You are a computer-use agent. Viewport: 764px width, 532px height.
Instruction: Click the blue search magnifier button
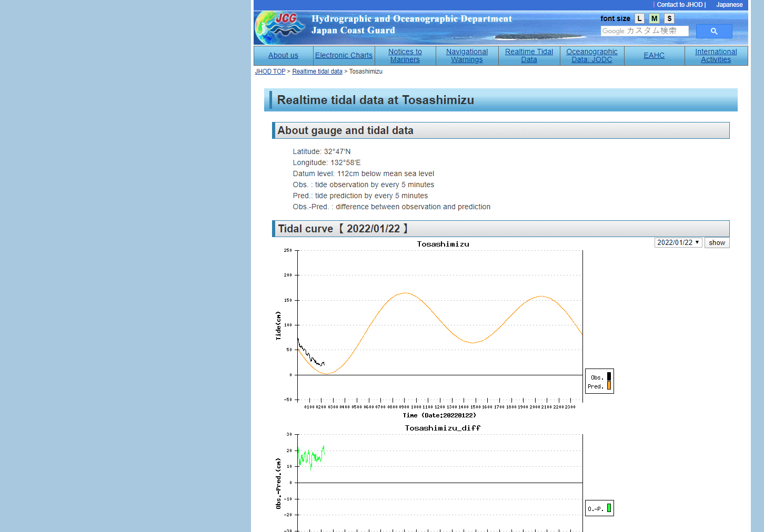tap(714, 31)
